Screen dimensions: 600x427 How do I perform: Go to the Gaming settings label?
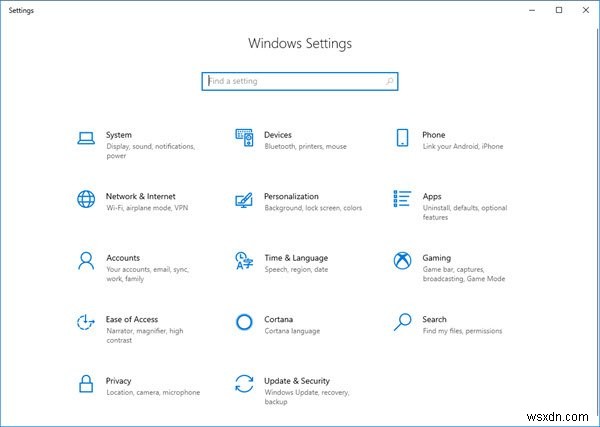coord(436,258)
